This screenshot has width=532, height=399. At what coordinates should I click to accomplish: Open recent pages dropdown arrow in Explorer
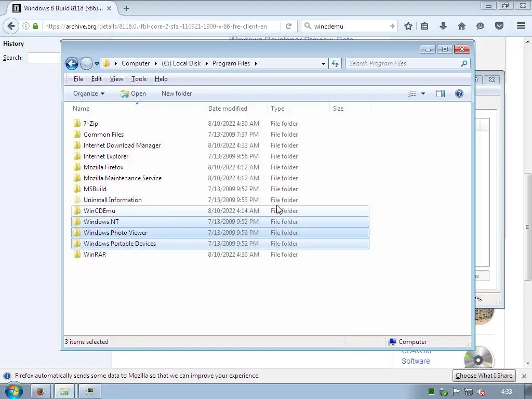(x=97, y=64)
